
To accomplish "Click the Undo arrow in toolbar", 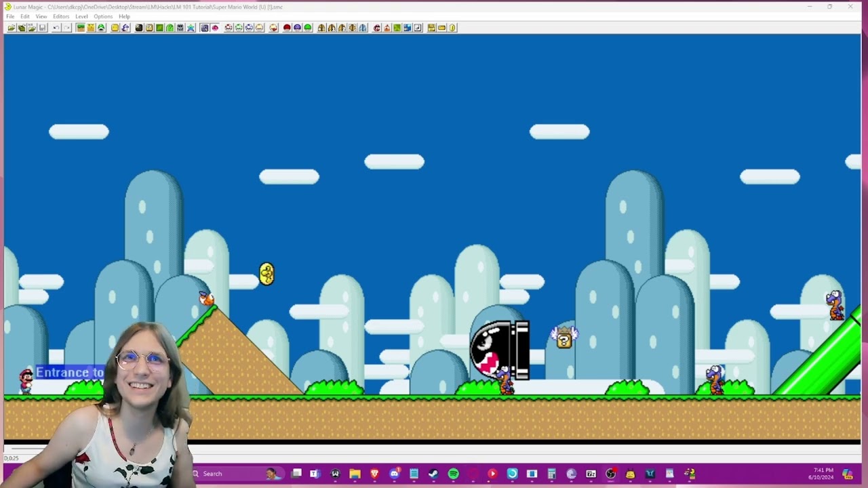I will click(56, 28).
